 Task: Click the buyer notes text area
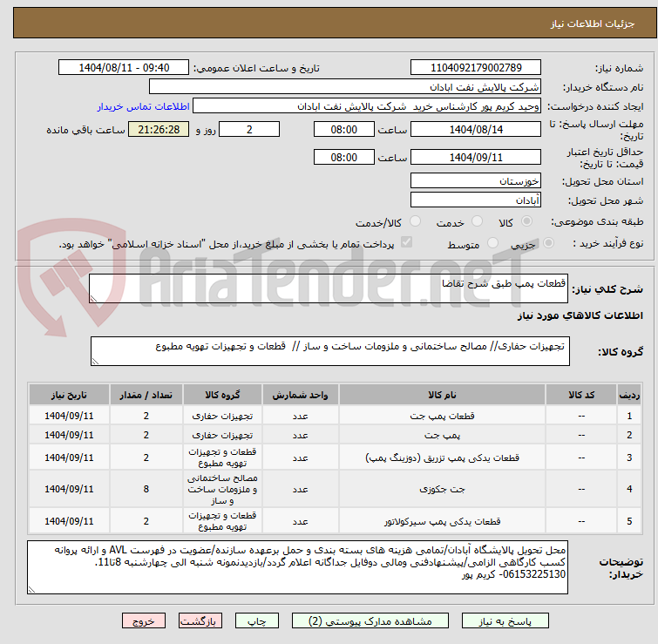(297, 567)
